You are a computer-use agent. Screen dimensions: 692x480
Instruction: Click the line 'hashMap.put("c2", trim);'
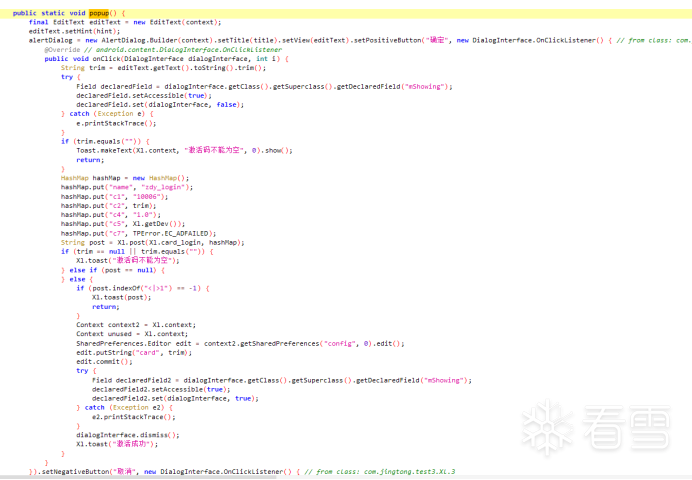(x=108, y=206)
